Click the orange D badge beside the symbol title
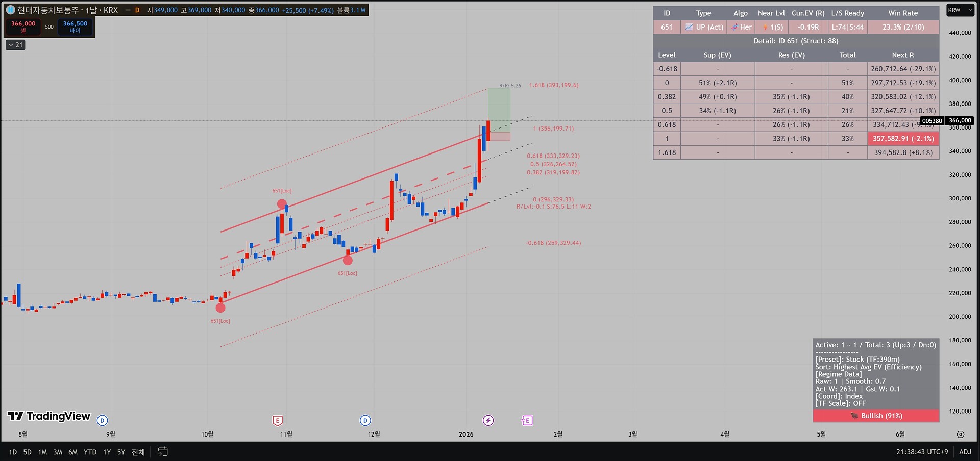The width and height of the screenshot is (980, 461). pyautogui.click(x=137, y=10)
